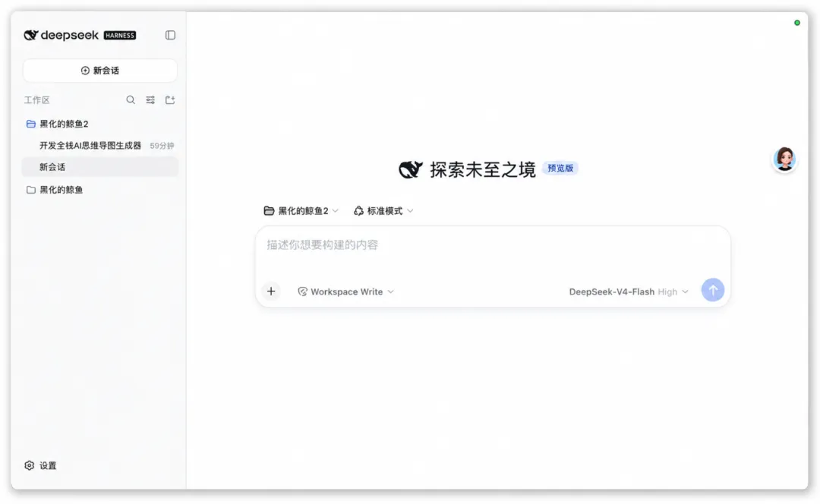Collapse the sidebar with the panel icon

pyautogui.click(x=170, y=35)
